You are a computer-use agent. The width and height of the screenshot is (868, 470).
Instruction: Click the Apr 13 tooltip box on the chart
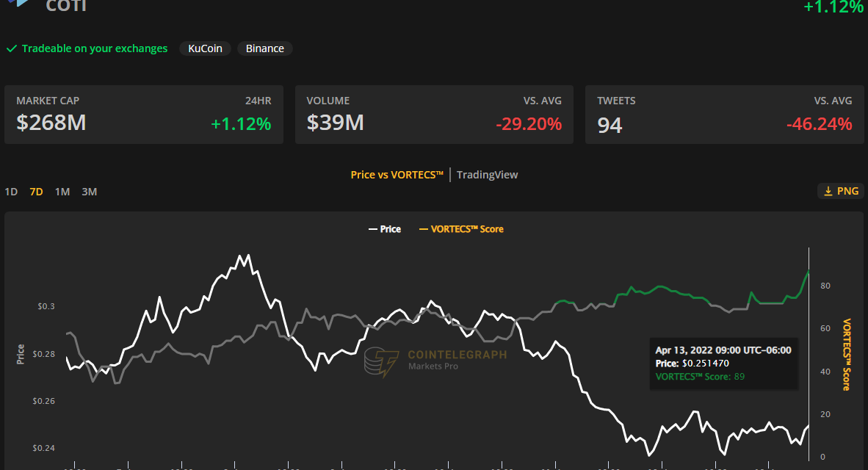pyautogui.click(x=723, y=364)
